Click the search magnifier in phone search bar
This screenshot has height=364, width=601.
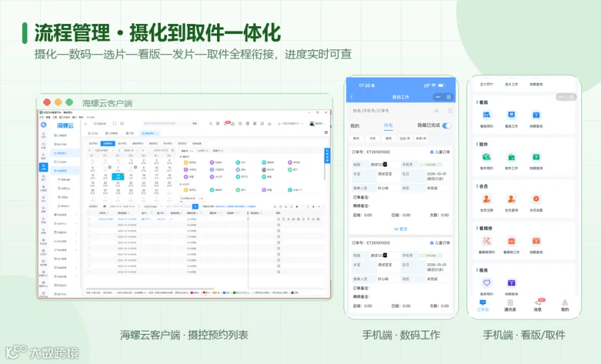click(436, 111)
